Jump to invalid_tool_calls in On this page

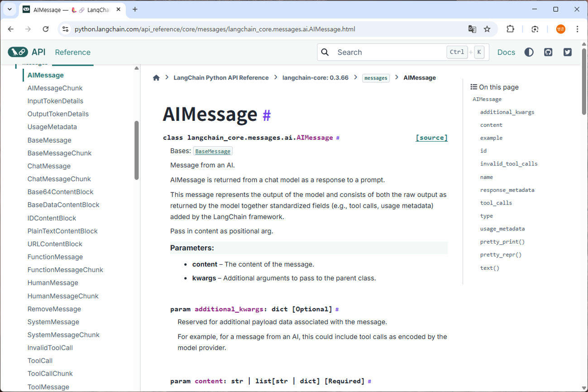pyautogui.click(x=509, y=164)
